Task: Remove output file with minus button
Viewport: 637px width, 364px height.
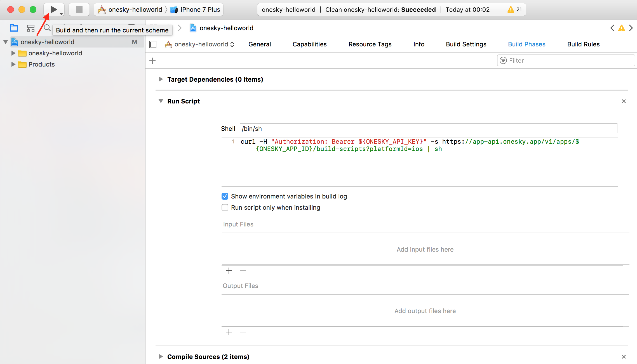Action: [x=243, y=332]
